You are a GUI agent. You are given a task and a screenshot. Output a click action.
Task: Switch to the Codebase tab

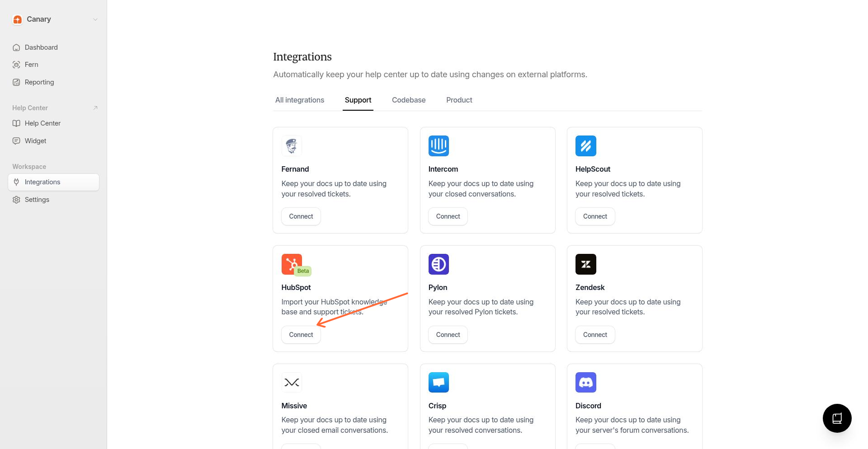pos(408,100)
